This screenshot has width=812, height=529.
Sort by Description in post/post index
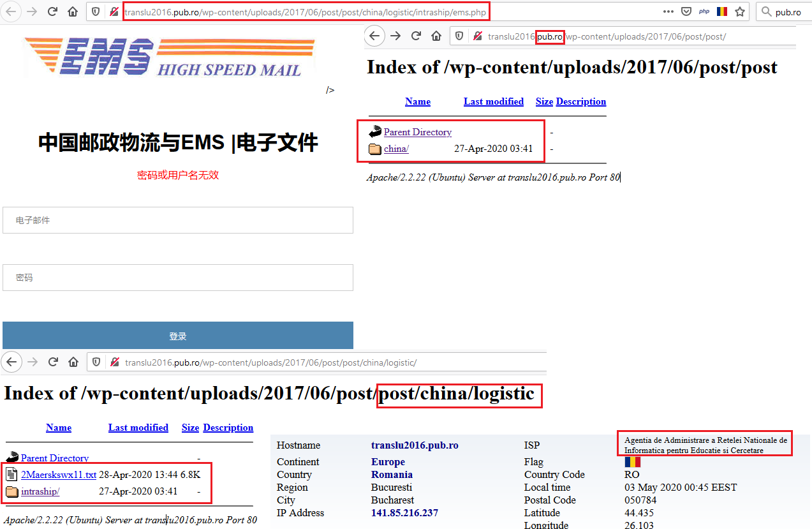[581, 101]
